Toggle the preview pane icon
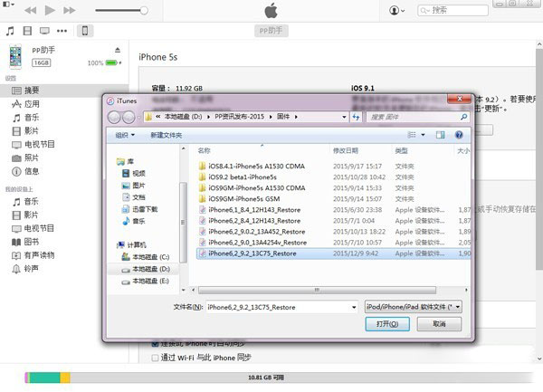 [440, 135]
